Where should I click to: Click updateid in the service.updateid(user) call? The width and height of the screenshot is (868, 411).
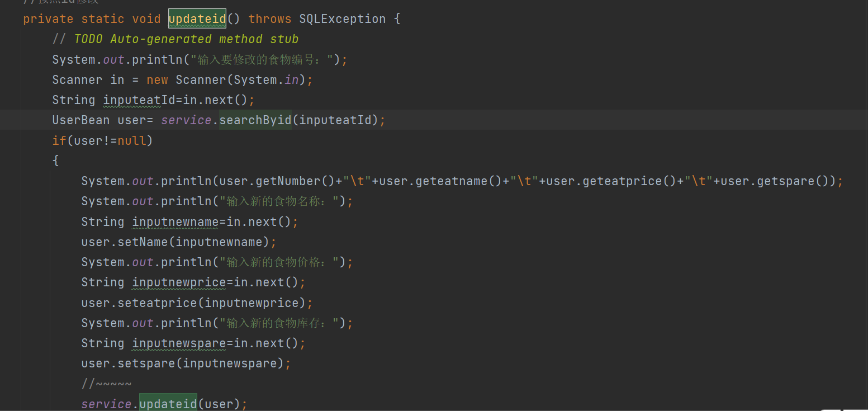168,404
